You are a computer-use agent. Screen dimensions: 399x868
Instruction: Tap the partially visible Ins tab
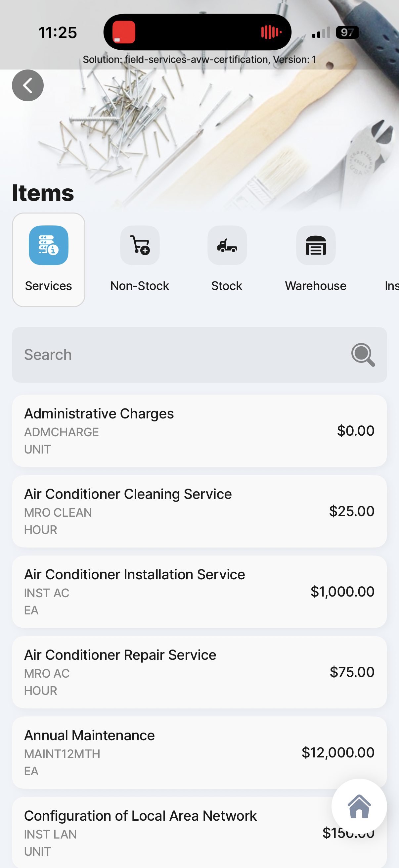coord(392,286)
